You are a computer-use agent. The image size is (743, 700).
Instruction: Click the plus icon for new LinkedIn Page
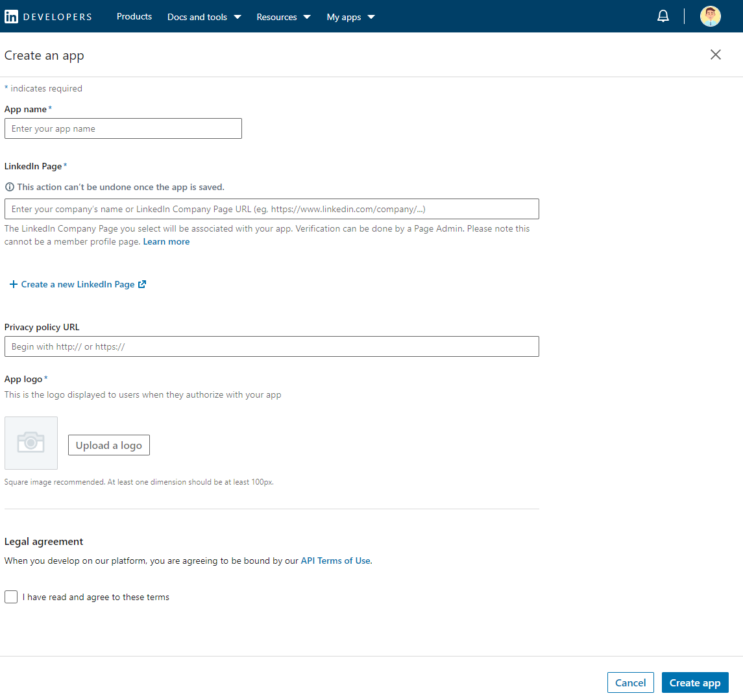pos(13,284)
